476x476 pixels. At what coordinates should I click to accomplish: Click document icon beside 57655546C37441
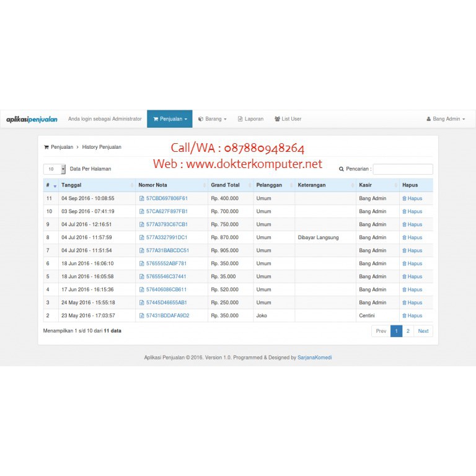[141, 277]
